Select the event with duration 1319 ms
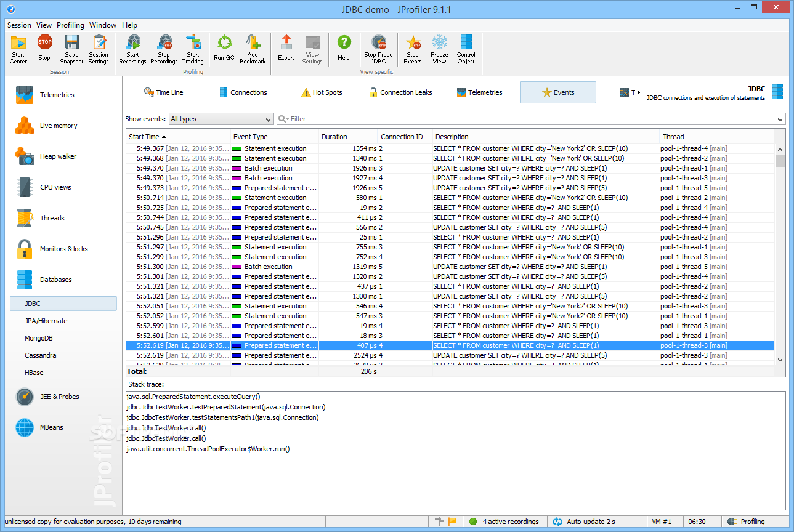The image size is (794, 532). [450, 267]
